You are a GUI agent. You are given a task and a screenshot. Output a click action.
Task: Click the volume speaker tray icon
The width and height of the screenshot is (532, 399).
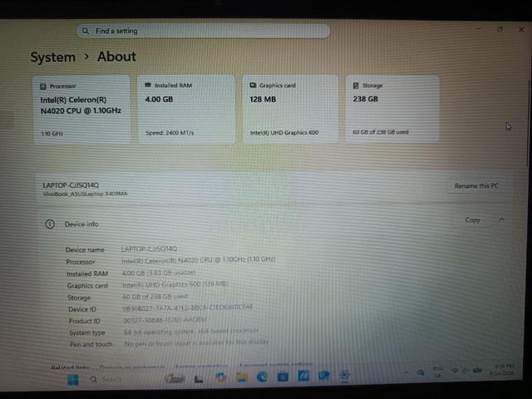(x=465, y=371)
